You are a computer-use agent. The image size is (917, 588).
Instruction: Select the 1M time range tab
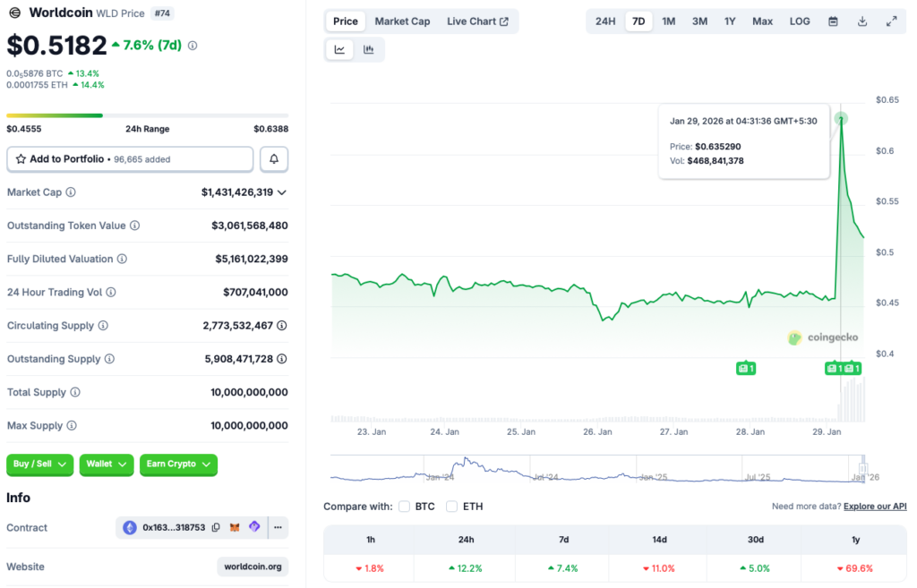[669, 21]
